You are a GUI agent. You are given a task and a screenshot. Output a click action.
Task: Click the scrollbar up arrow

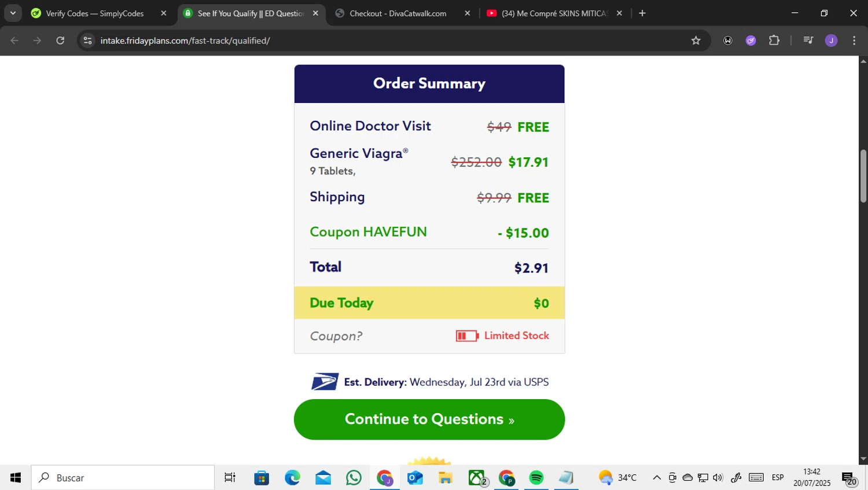[863, 61]
